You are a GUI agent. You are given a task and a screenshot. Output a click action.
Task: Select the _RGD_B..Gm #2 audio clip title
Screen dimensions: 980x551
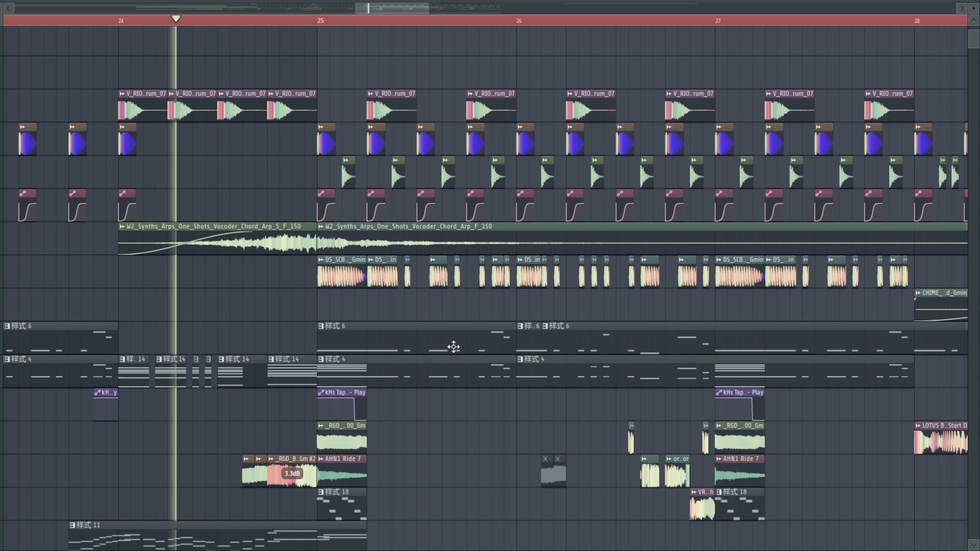tap(296, 459)
